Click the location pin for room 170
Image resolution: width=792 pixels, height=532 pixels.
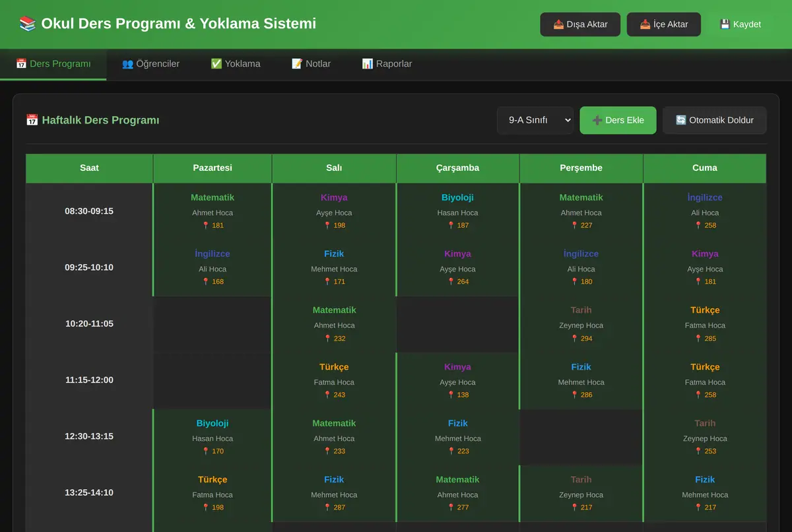[206, 451]
